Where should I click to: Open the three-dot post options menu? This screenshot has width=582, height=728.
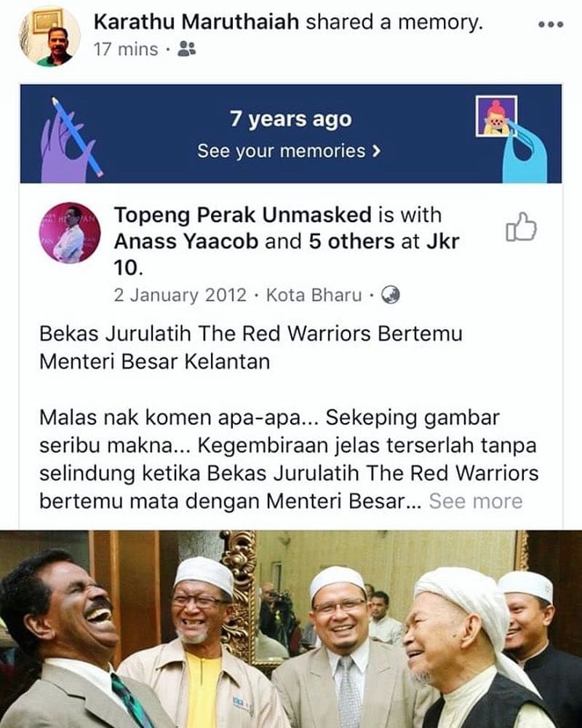pyautogui.click(x=551, y=24)
